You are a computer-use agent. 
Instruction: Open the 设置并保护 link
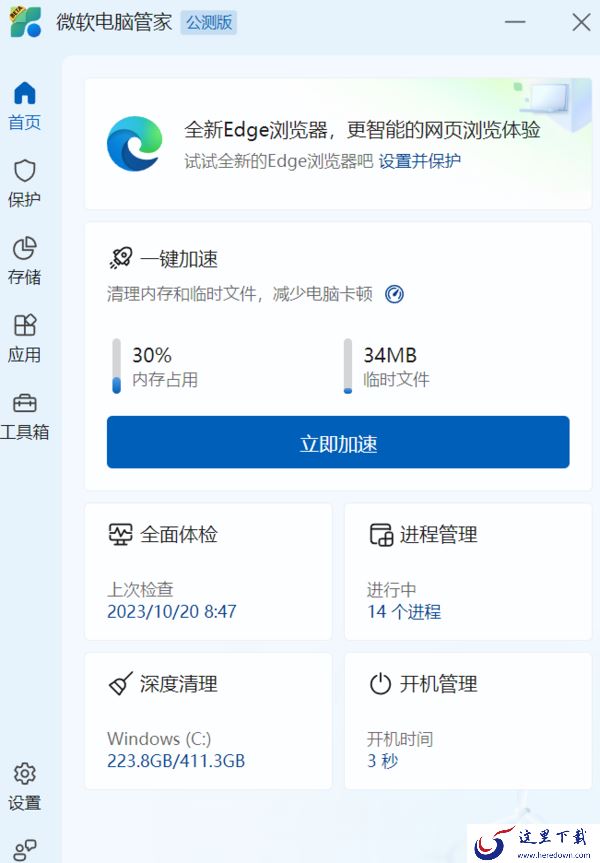click(419, 161)
